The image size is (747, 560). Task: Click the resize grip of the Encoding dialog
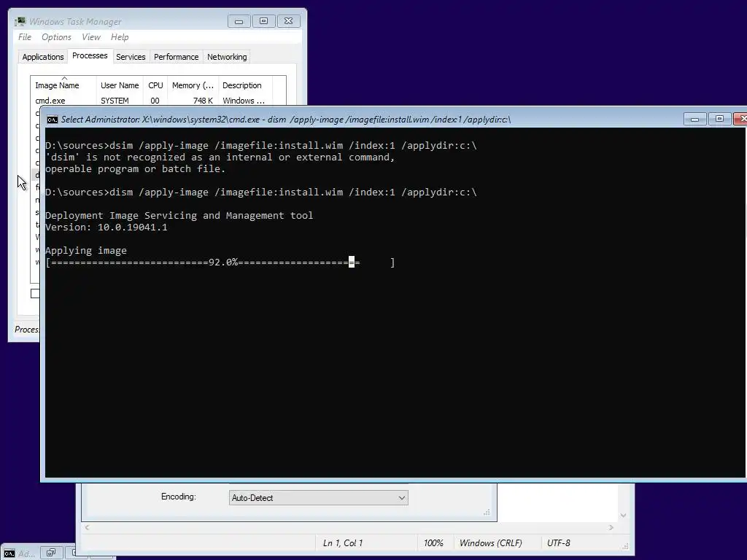point(487,512)
